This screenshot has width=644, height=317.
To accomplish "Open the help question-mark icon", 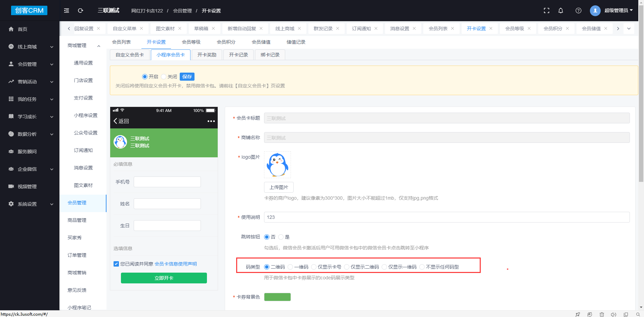I will coord(578,11).
